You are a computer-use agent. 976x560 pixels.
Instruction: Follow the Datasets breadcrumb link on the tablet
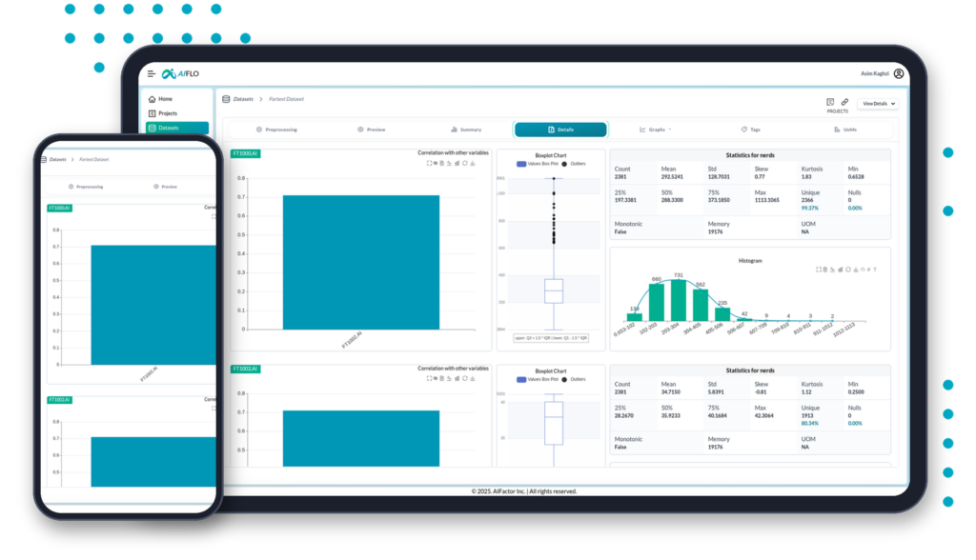point(243,99)
